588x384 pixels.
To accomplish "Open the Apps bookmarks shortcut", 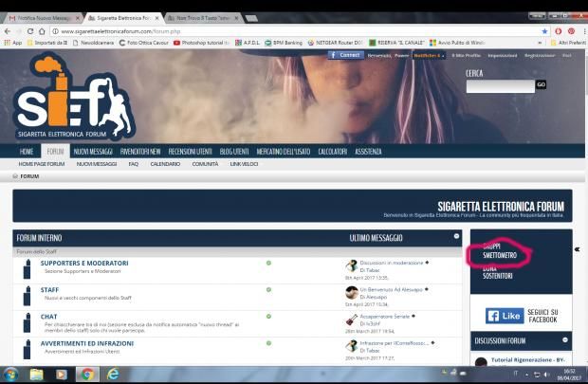I will [x=12, y=43].
